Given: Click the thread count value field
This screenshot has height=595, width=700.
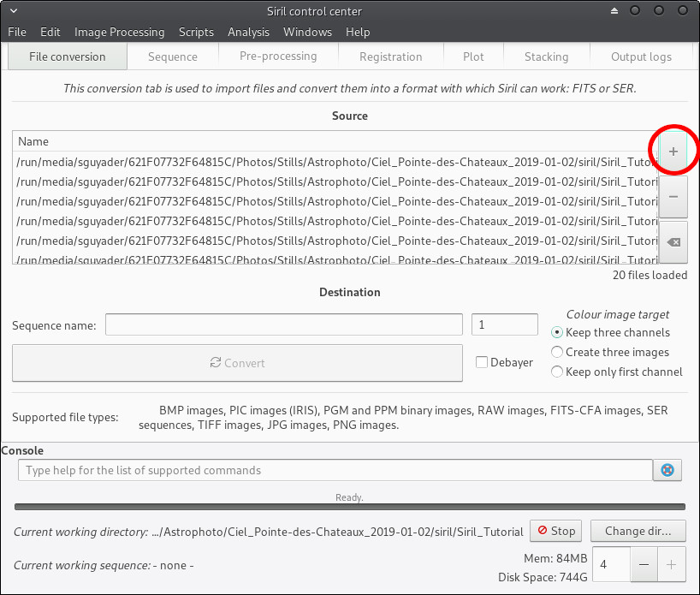Looking at the screenshot, I should pyautogui.click(x=612, y=565).
